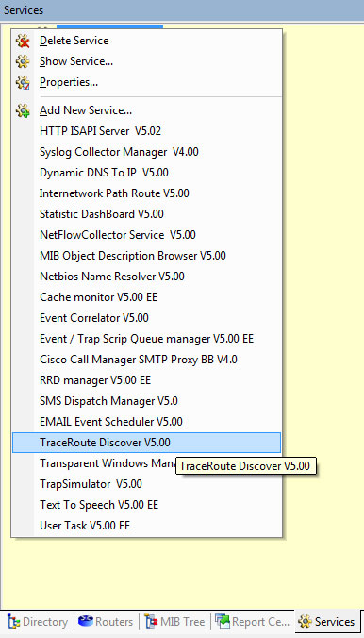Select Cache monitor V5.00 EE

point(146,297)
